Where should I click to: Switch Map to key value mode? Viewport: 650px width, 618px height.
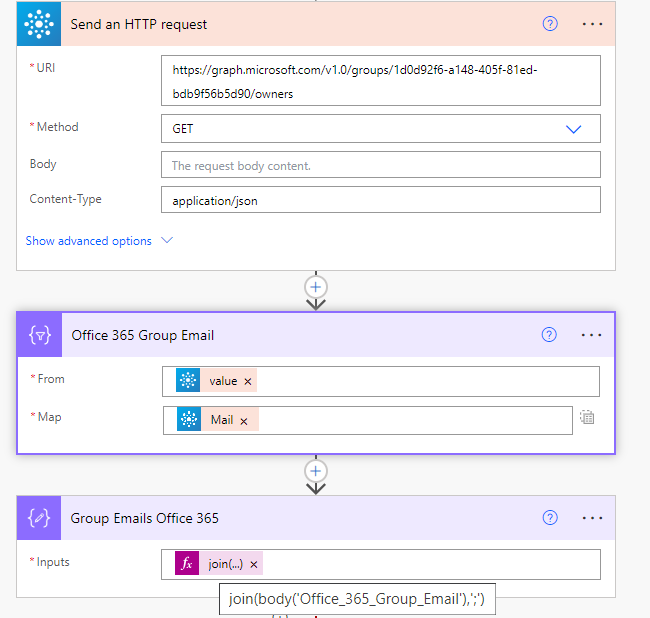pyautogui.click(x=587, y=417)
